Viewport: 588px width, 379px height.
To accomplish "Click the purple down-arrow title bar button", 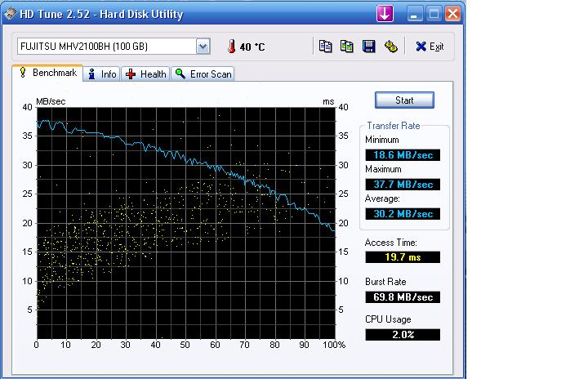I will (x=385, y=14).
